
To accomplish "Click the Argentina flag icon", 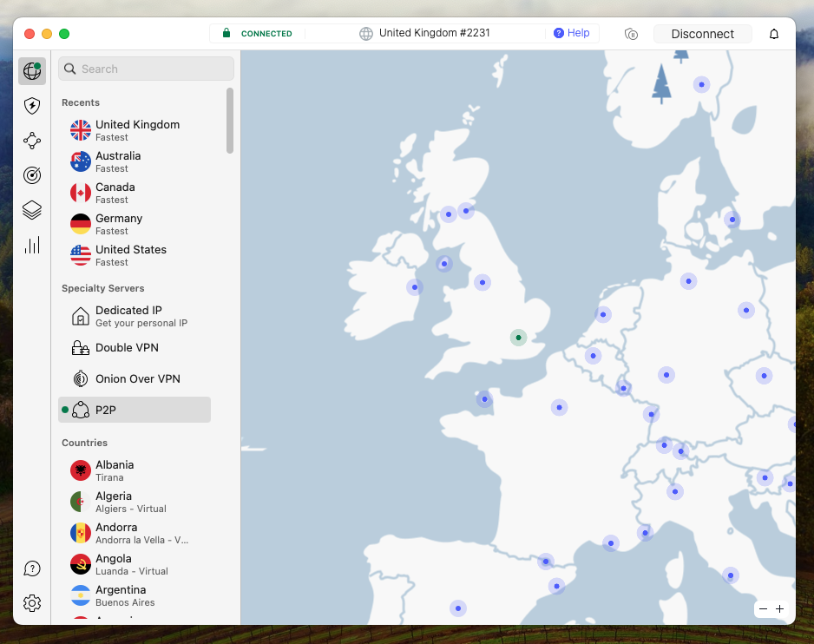I will [x=81, y=595].
